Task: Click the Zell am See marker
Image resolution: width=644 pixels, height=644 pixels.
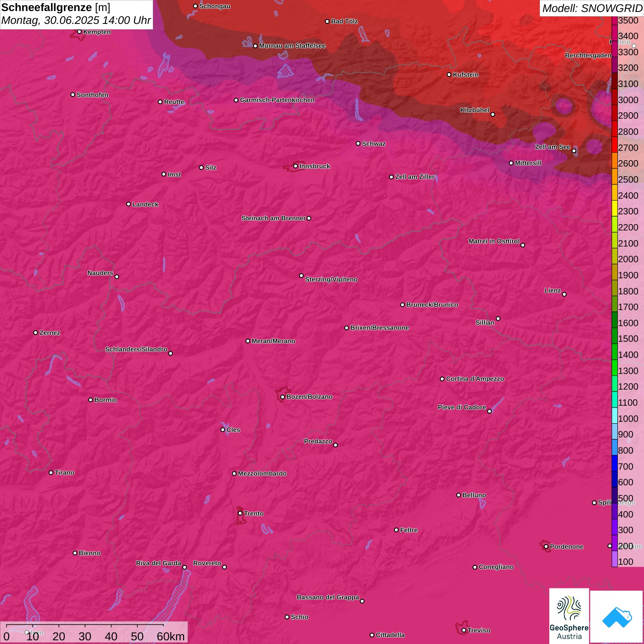Action: [x=574, y=151]
